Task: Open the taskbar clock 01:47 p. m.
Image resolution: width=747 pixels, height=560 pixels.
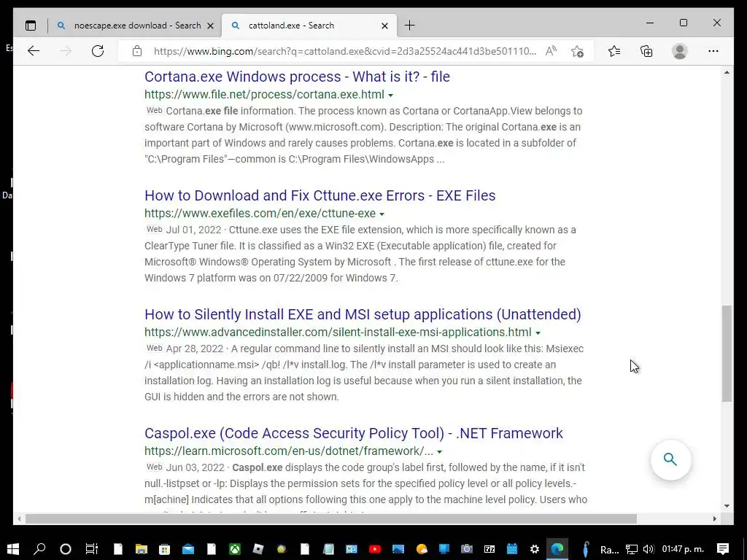Action: tap(683, 549)
